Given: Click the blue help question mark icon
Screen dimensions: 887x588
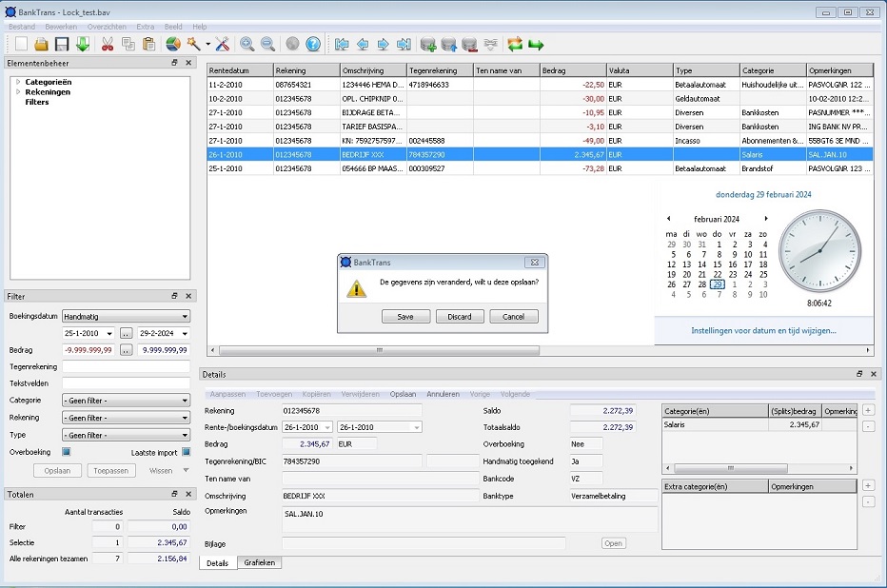Looking at the screenshot, I should 313,45.
